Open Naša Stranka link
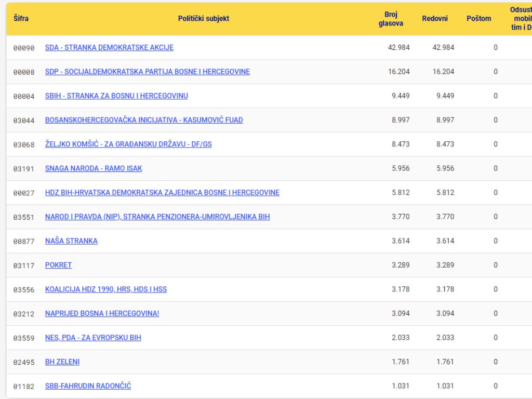 (71, 241)
